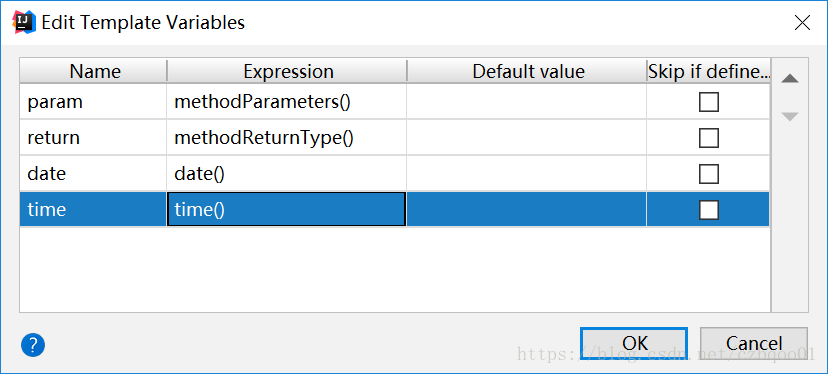The width and height of the screenshot is (828, 374).
Task: Select the date() expression cell
Action: coord(286,174)
